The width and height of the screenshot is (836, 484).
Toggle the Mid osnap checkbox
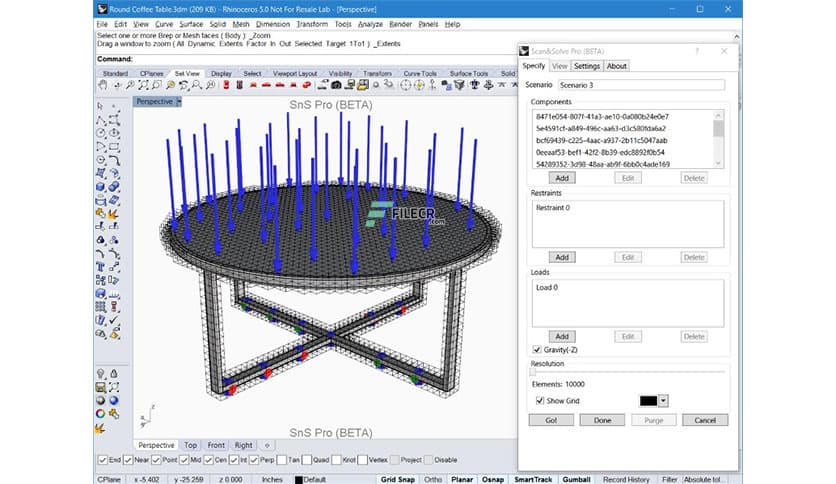[184, 460]
